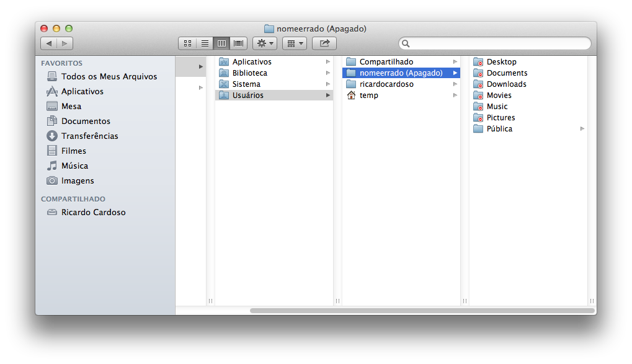This screenshot has height=364, width=632.
Task: Expand the Aplicativos folder arrow
Action: tap(327, 62)
